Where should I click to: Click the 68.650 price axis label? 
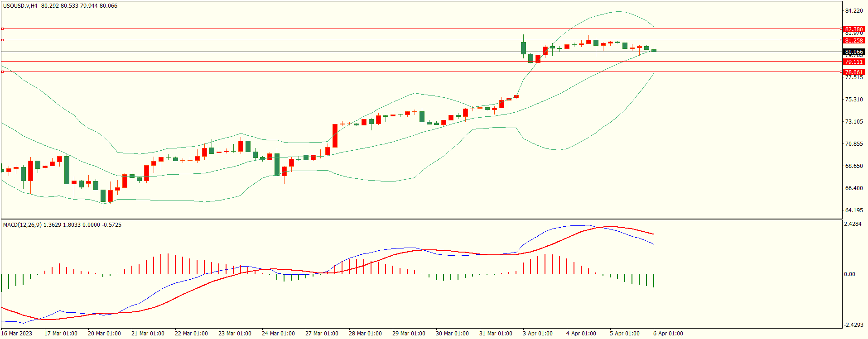click(854, 166)
